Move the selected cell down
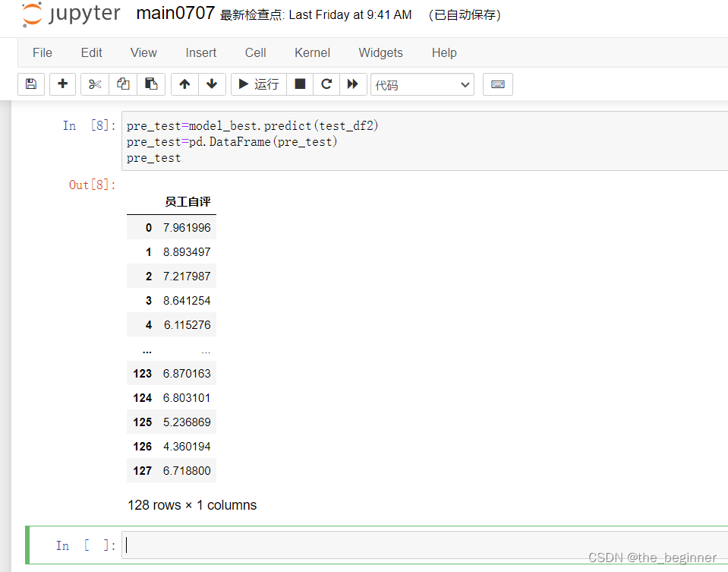The image size is (728, 572). tap(212, 84)
